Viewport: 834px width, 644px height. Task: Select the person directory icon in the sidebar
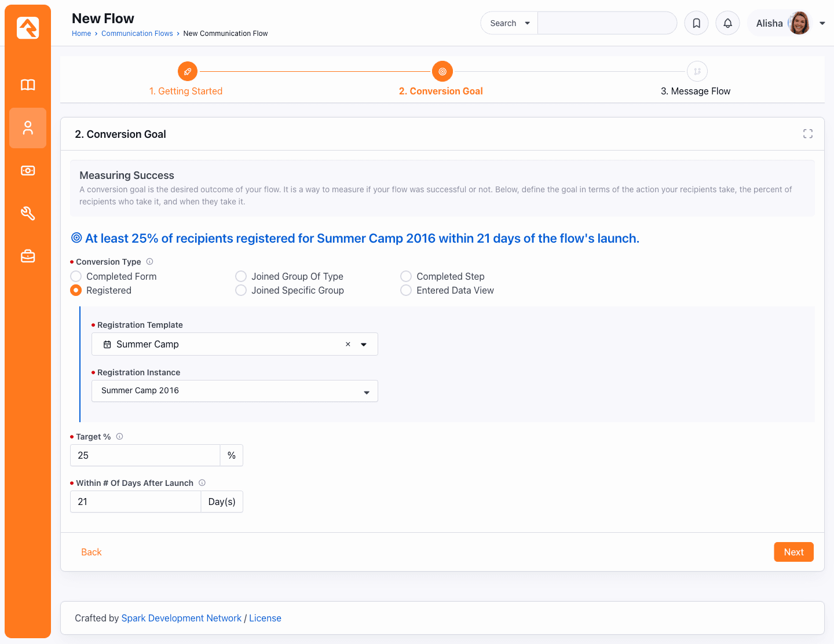click(28, 127)
